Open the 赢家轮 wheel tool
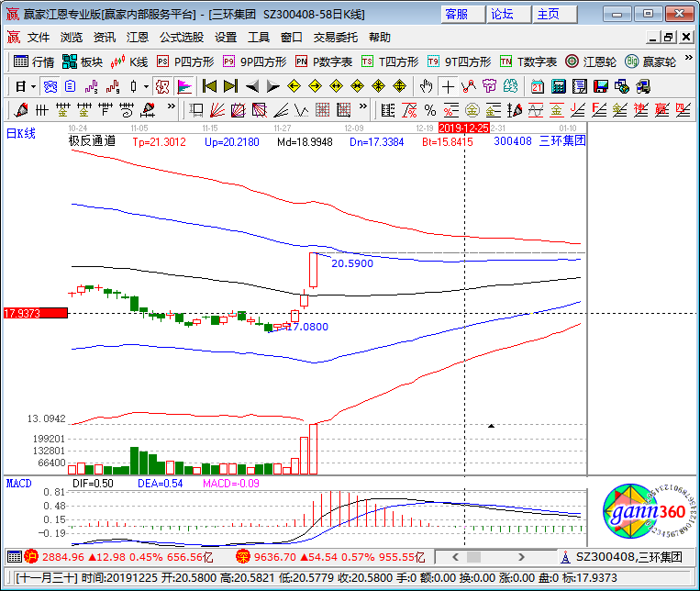 point(650,61)
